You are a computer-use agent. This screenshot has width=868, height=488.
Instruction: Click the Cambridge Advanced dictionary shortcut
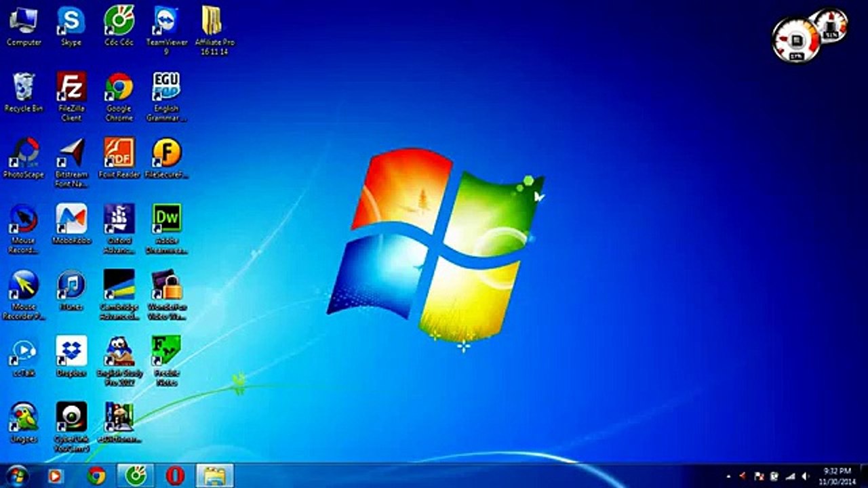[119, 294]
